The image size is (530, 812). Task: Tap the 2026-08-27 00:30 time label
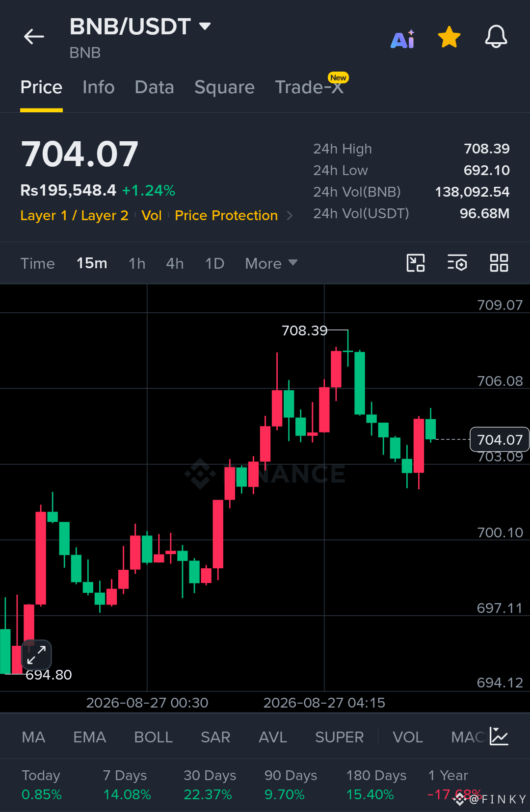(147, 703)
